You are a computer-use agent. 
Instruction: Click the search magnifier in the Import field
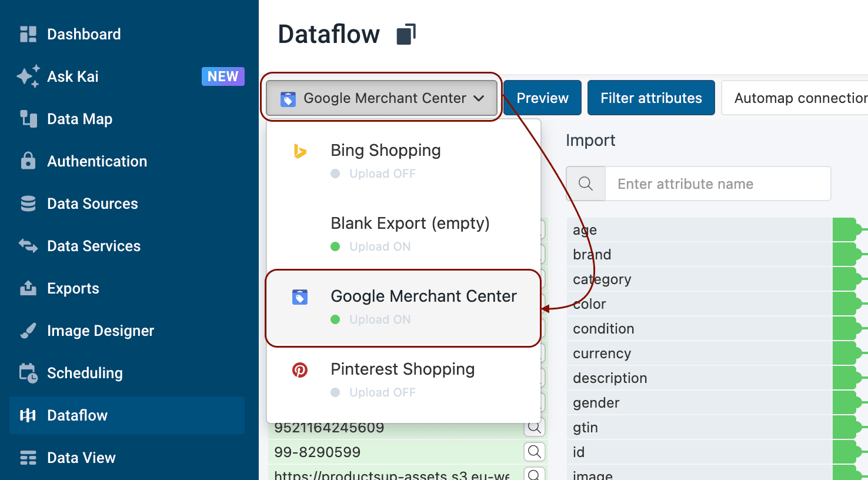tap(586, 184)
